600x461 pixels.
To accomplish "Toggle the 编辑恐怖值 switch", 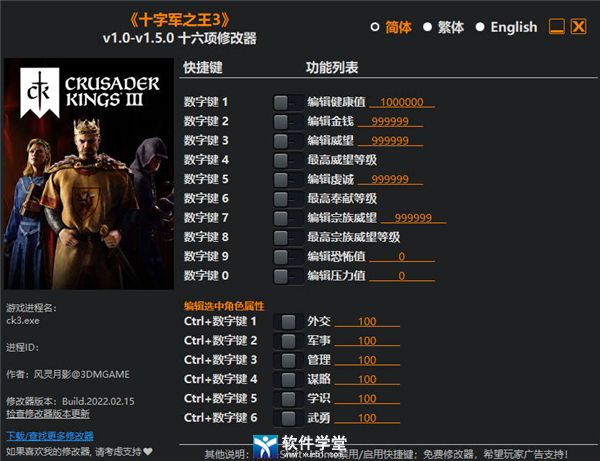I will tap(288, 257).
